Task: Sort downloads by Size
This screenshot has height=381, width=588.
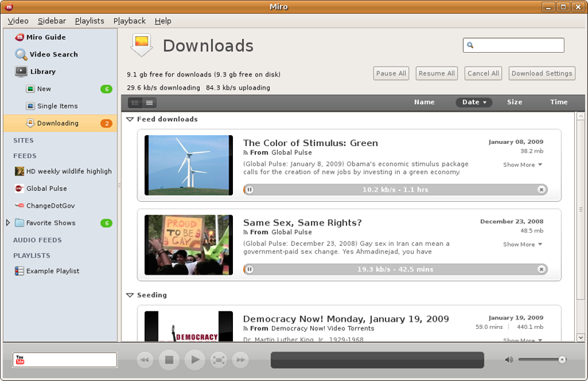Action: point(514,102)
